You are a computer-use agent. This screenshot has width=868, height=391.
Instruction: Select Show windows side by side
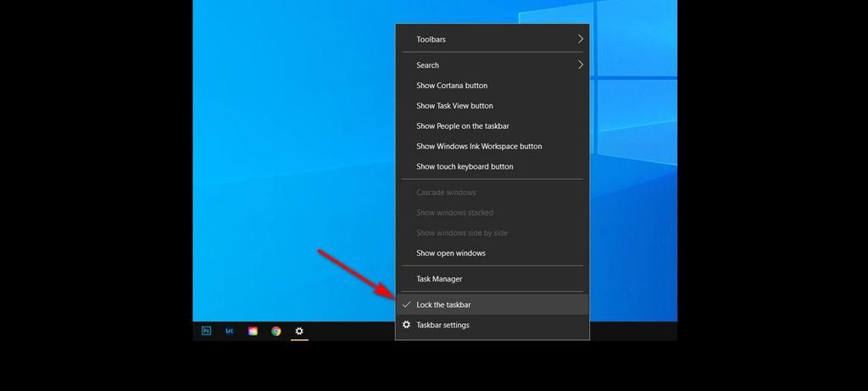tap(492, 232)
